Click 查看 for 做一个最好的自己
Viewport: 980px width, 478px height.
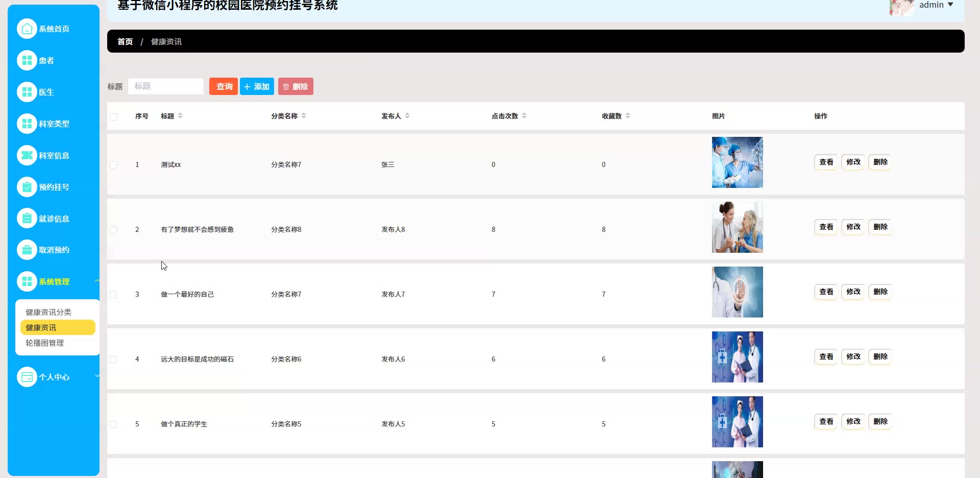coord(826,292)
